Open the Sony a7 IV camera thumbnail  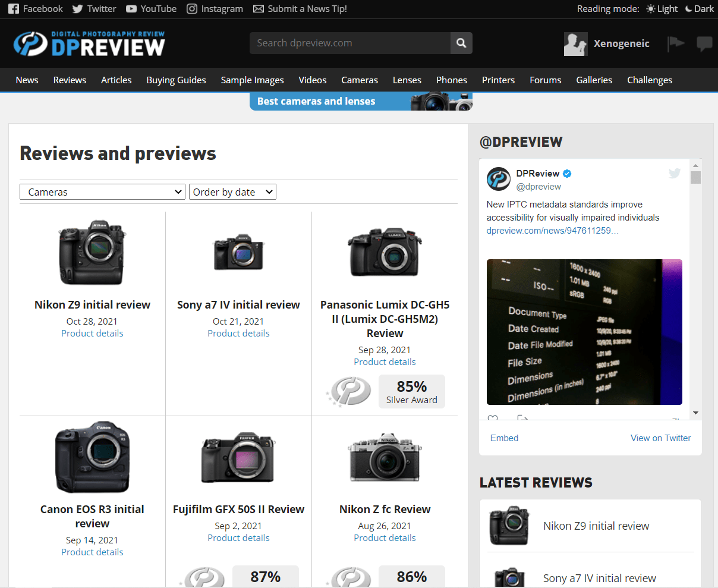pyautogui.click(x=238, y=252)
